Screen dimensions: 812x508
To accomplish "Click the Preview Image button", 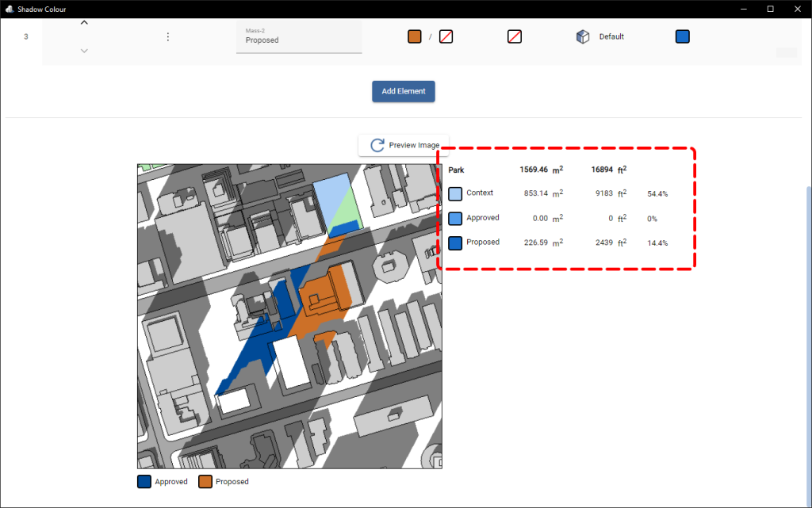I will click(404, 145).
